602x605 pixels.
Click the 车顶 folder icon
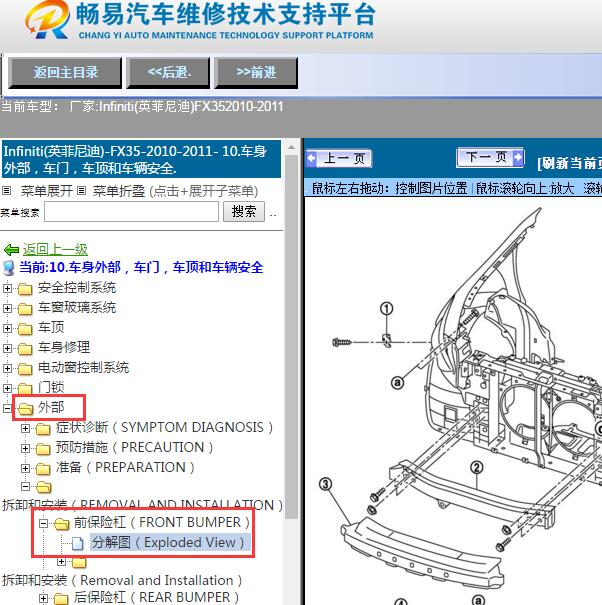[x=25, y=329]
